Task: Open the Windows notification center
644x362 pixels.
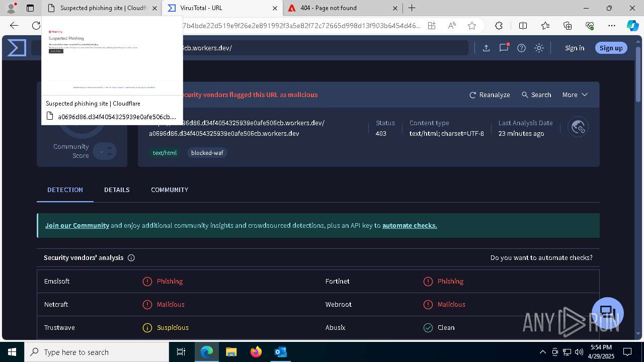Action: coord(627,352)
